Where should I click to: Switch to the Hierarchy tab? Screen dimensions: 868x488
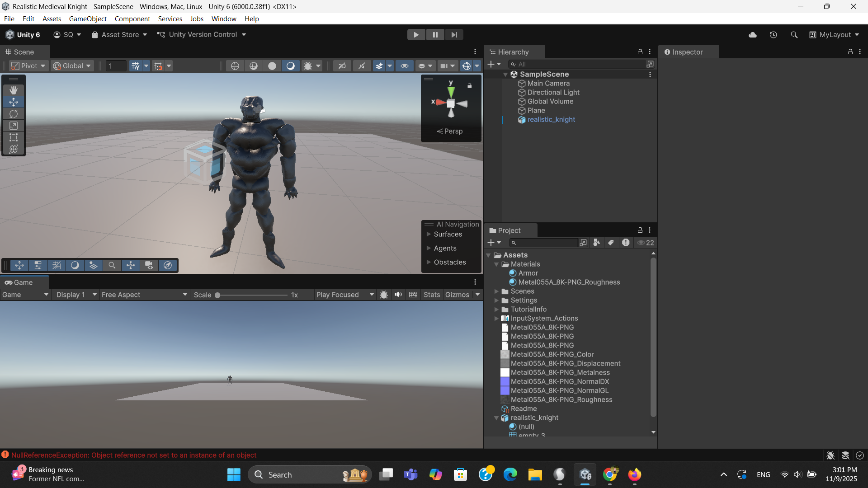pos(513,52)
